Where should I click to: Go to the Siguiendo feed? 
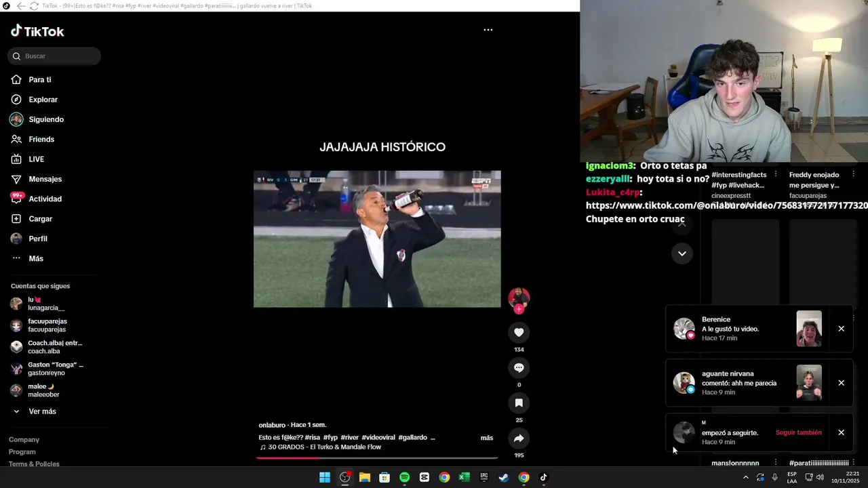pyautogui.click(x=46, y=119)
